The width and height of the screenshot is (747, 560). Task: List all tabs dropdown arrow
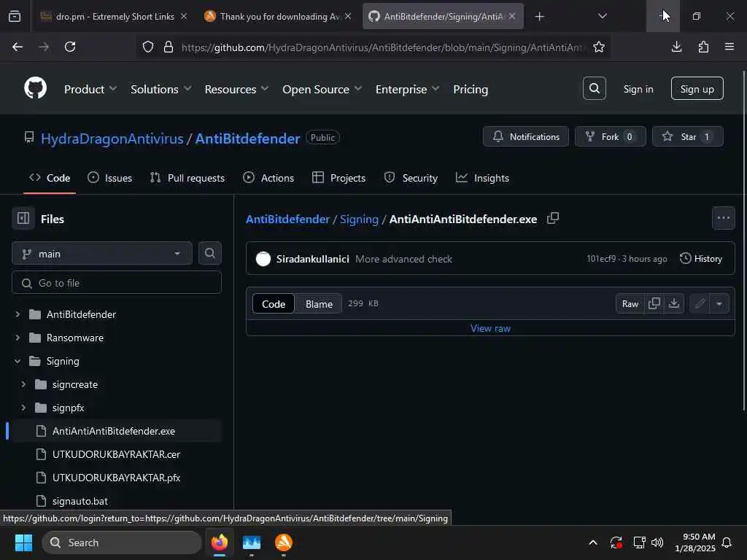pos(602,17)
